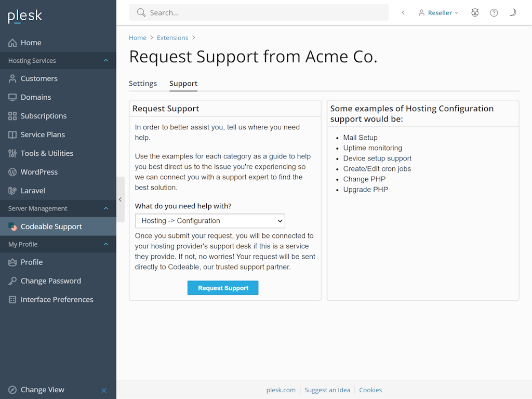Collapse the My Profile section
The height and width of the screenshot is (399, 532).
106,244
